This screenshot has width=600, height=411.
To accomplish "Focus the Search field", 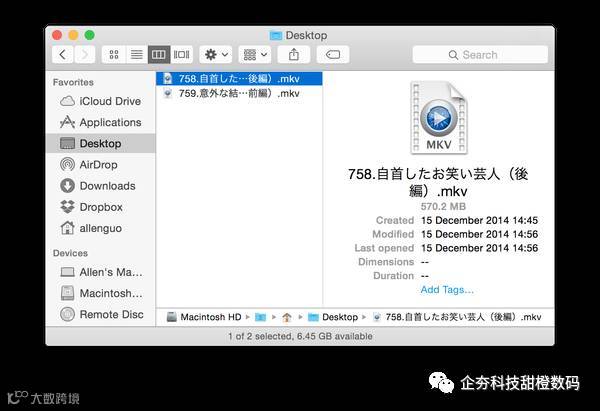I will [x=480, y=55].
